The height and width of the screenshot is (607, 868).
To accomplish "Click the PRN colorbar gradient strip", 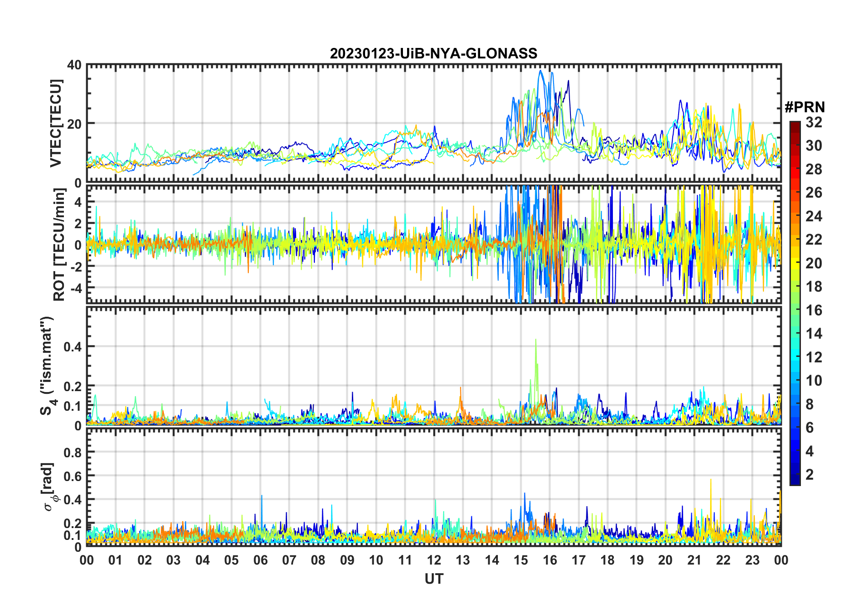I will [795, 303].
